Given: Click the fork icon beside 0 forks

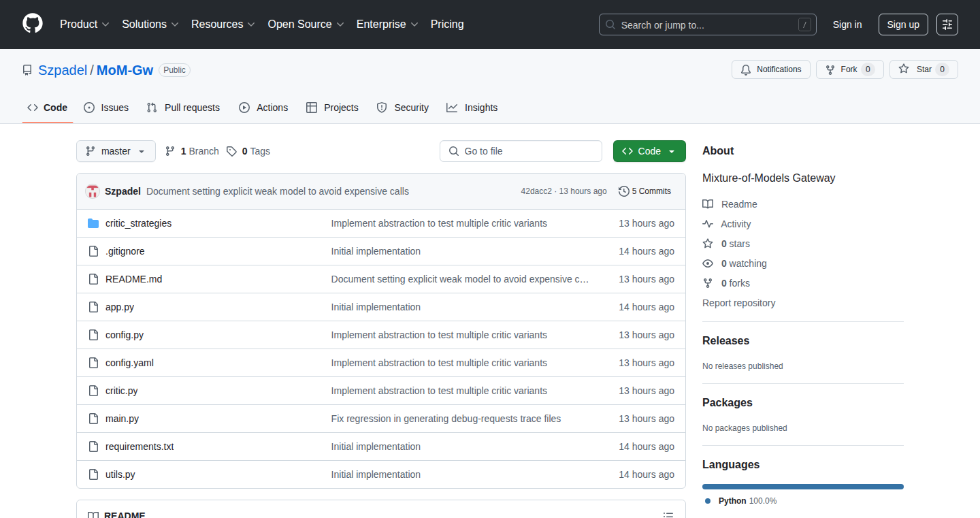Looking at the screenshot, I should point(708,283).
